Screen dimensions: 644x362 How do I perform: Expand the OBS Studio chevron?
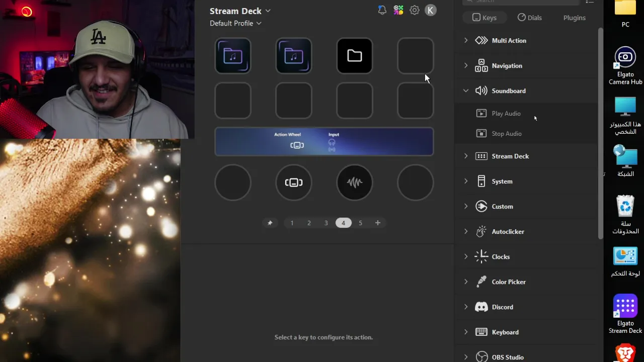(466, 357)
